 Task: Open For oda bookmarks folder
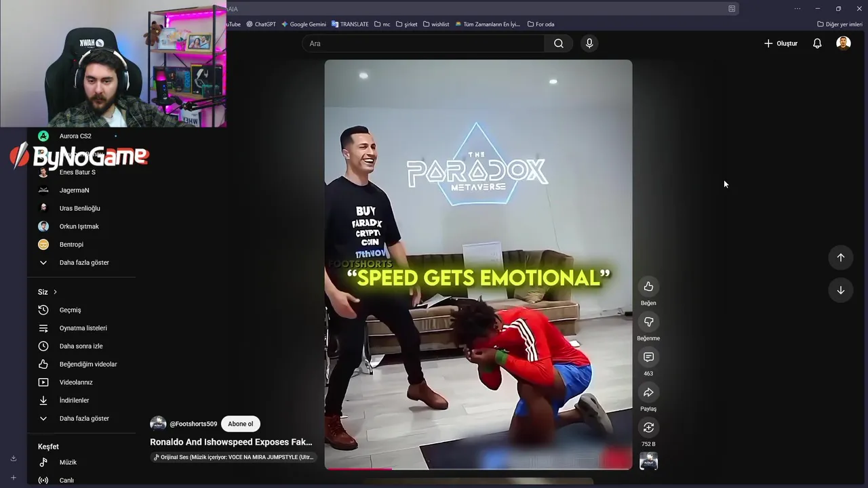click(540, 24)
